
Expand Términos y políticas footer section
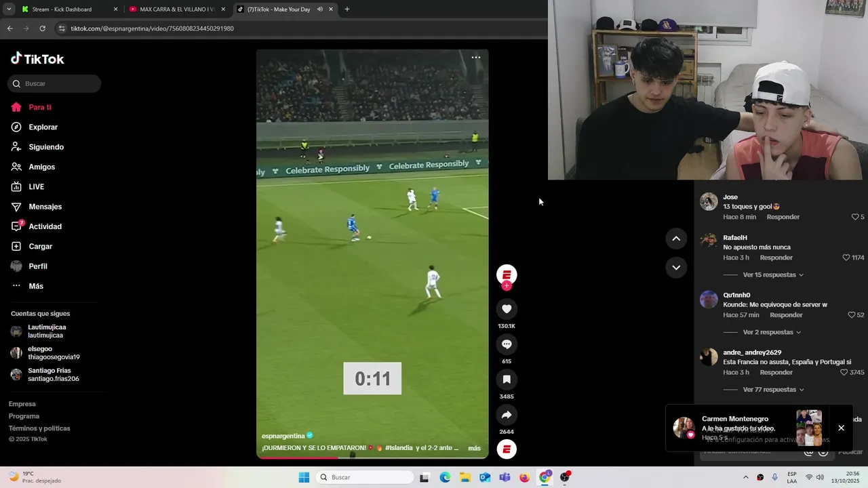(x=39, y=428)
